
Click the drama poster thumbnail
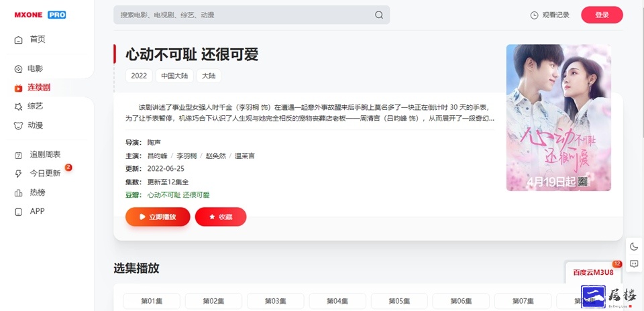coord(559,117)
